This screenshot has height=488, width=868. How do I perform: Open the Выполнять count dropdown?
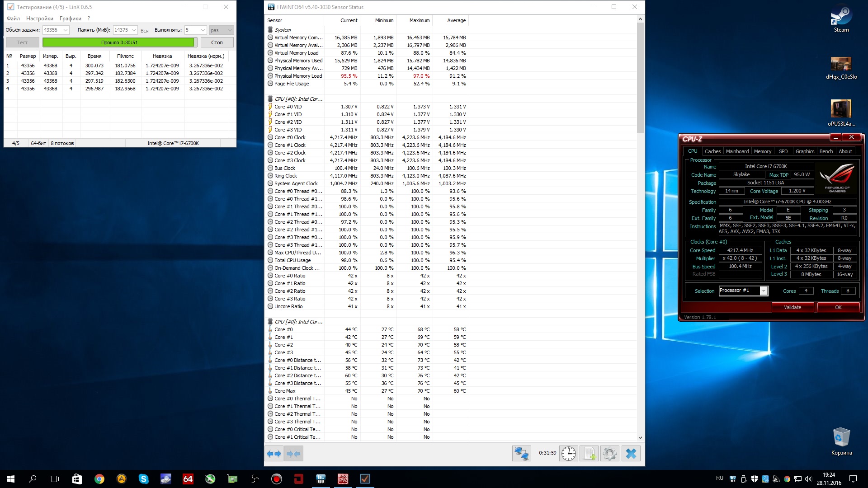click(203, 30)
